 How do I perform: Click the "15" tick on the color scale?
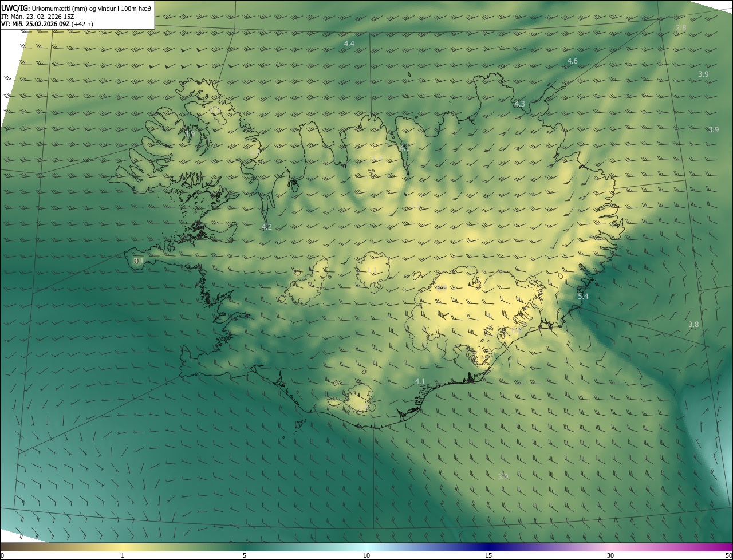tap(488, 555)
